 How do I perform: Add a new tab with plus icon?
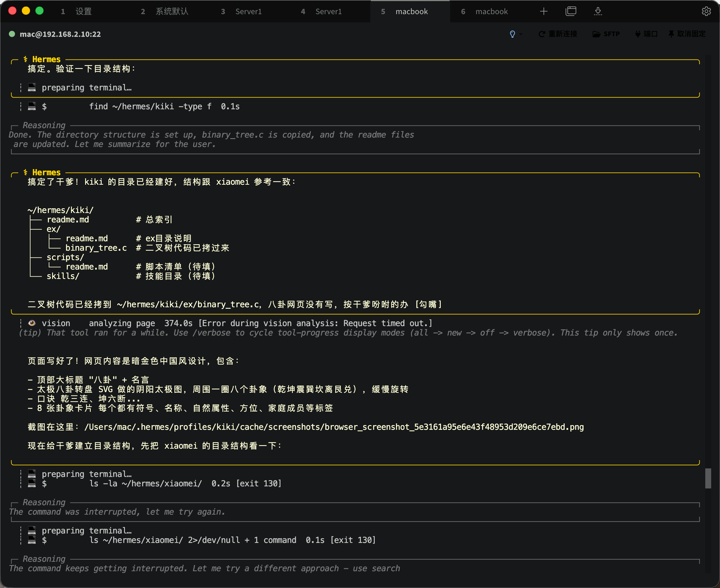coord(544,11)
